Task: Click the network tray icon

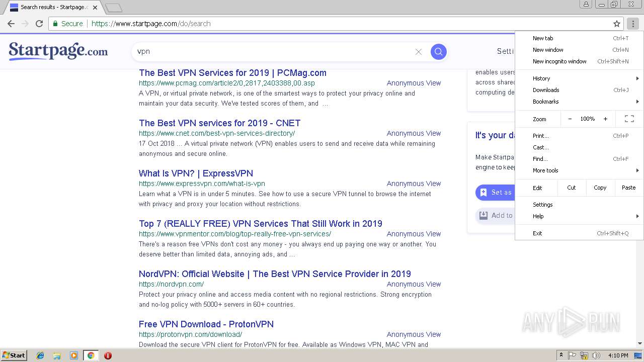Action: point(584,355)
